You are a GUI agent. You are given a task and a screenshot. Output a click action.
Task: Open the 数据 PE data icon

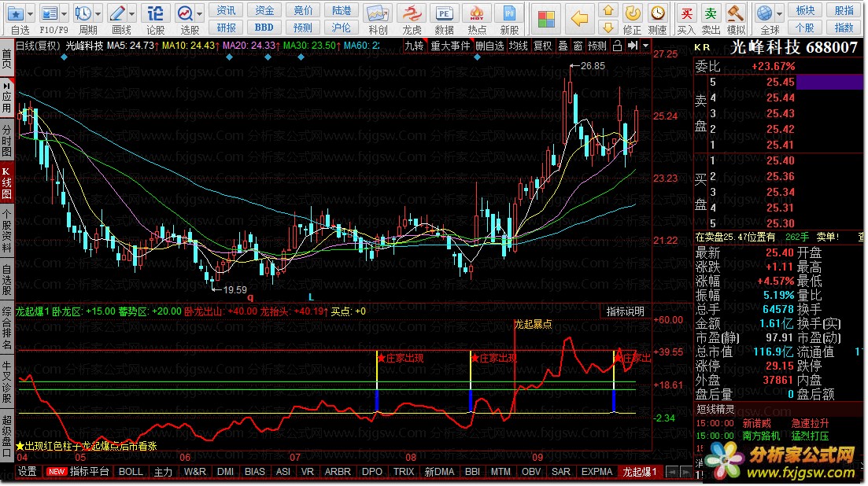pos(444,14)
